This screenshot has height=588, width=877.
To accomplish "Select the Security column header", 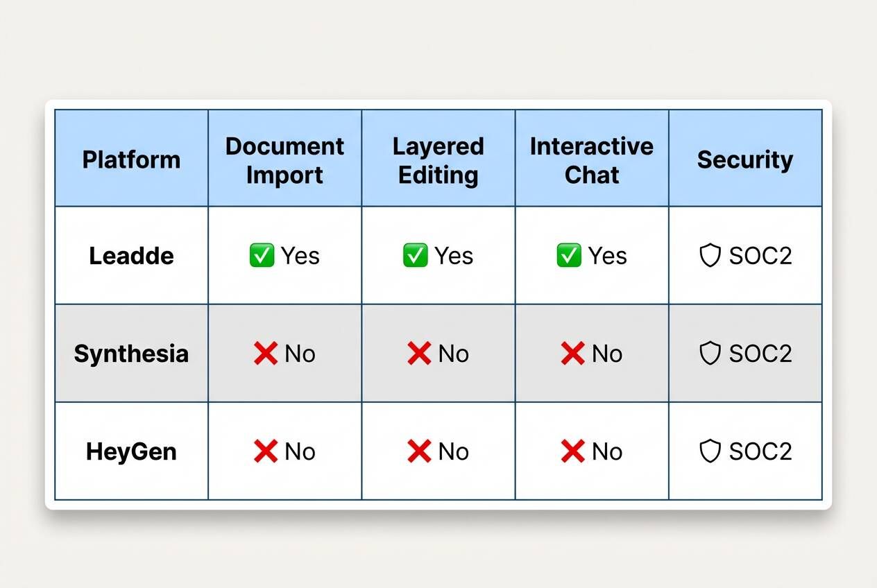I will click(744, 159).
